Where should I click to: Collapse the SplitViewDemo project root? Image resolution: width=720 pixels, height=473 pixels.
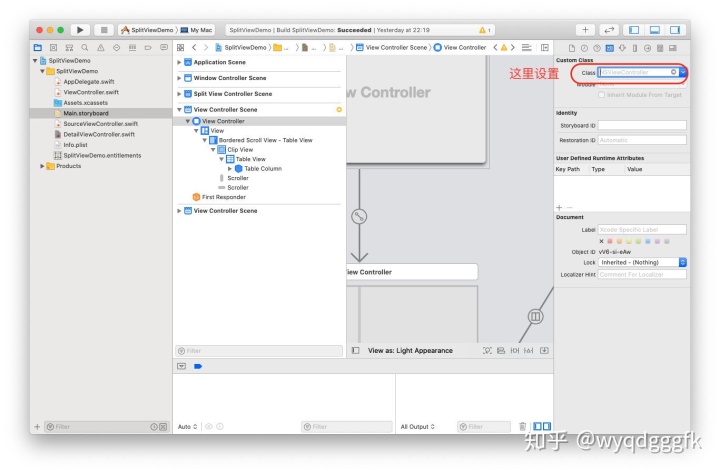(x=35, y=61)
